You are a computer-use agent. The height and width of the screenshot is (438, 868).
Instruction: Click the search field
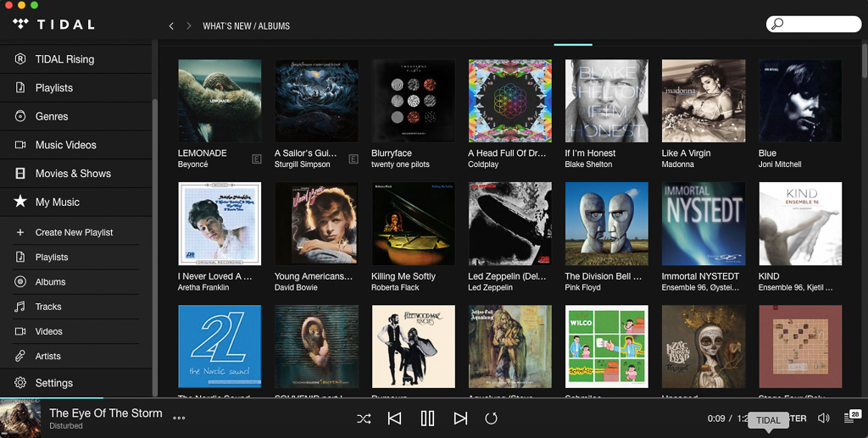[x=818, y=25]
